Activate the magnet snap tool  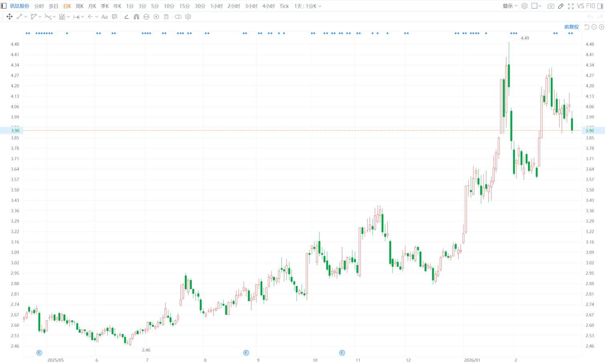point(136,17)
